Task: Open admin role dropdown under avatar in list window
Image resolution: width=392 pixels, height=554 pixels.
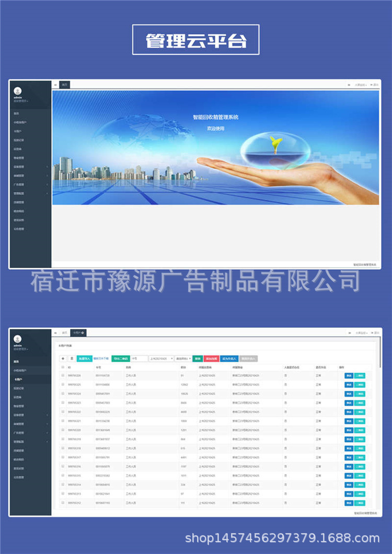Action: coord(21,349)
